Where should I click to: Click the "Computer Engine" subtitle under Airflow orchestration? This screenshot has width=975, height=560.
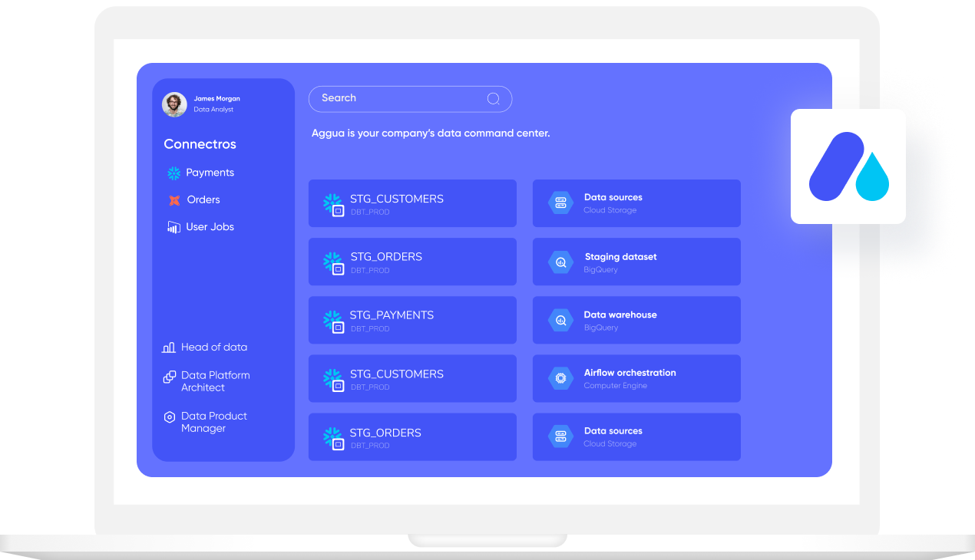click(615, 386)
